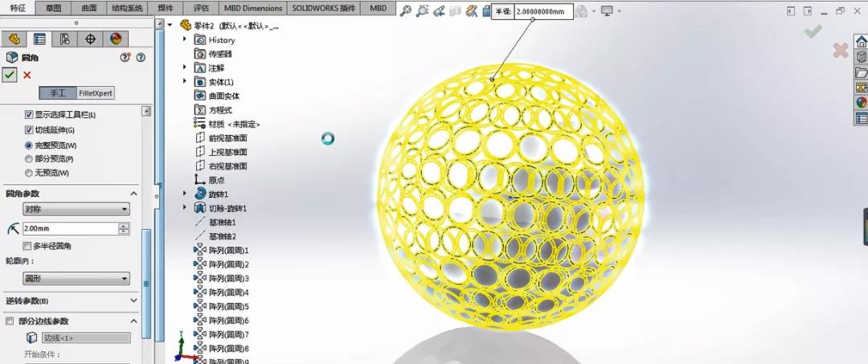Open Custom Properties task pane icon
Image resolution: width=868 pixels, height=364 pixels.
[x=861, y=118]
